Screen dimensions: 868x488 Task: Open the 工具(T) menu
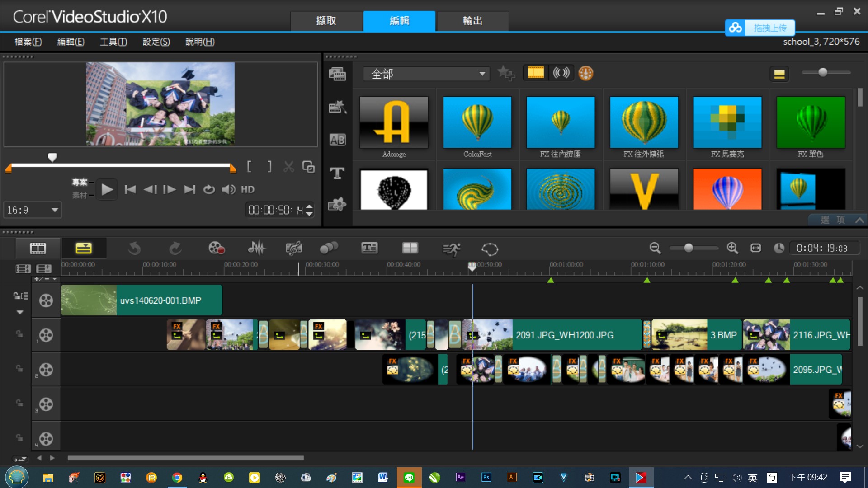click(x=113, y=42)
